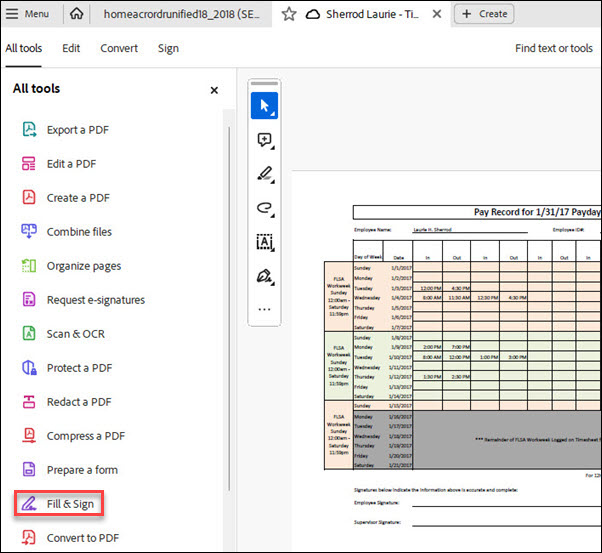This screenshot has height=553, width=602.
Task: Choose the freehand draw loop tool
Action: pos(264,208)
